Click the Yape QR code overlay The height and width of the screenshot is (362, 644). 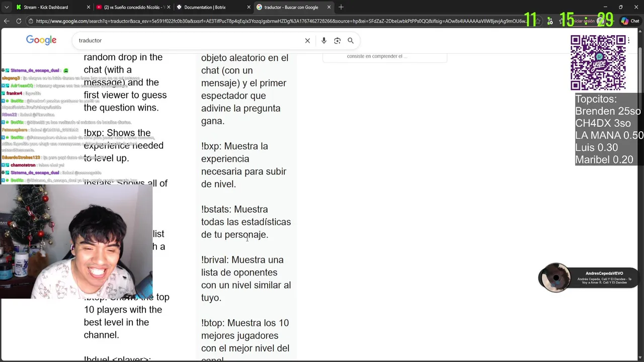(598, 63)
